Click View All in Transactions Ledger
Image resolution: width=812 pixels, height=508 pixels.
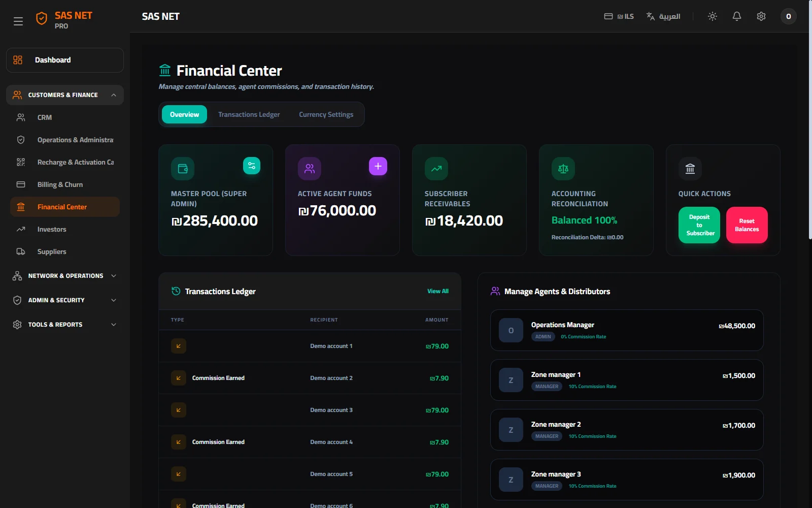pyautogui.click(x=438, y=291)
